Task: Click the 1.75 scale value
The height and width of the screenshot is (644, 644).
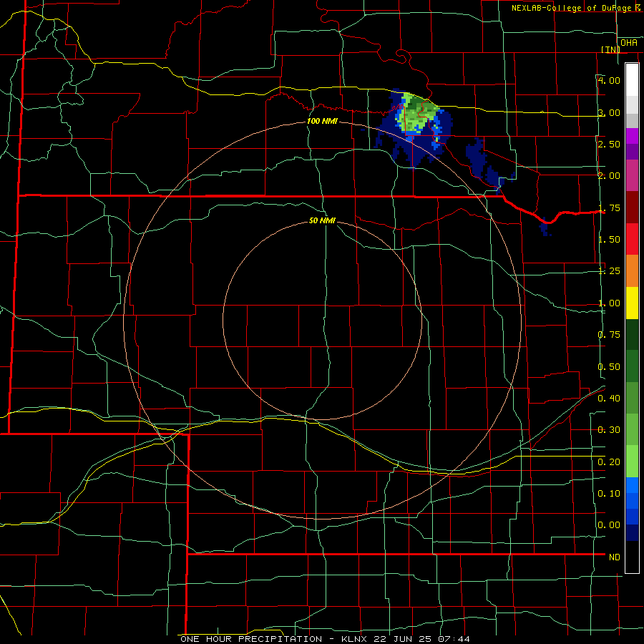Action: pos(609,208)
